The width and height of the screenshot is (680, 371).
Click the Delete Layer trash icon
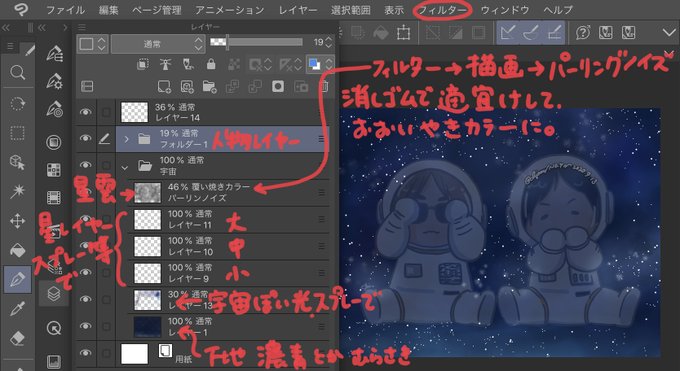(324, 86)
